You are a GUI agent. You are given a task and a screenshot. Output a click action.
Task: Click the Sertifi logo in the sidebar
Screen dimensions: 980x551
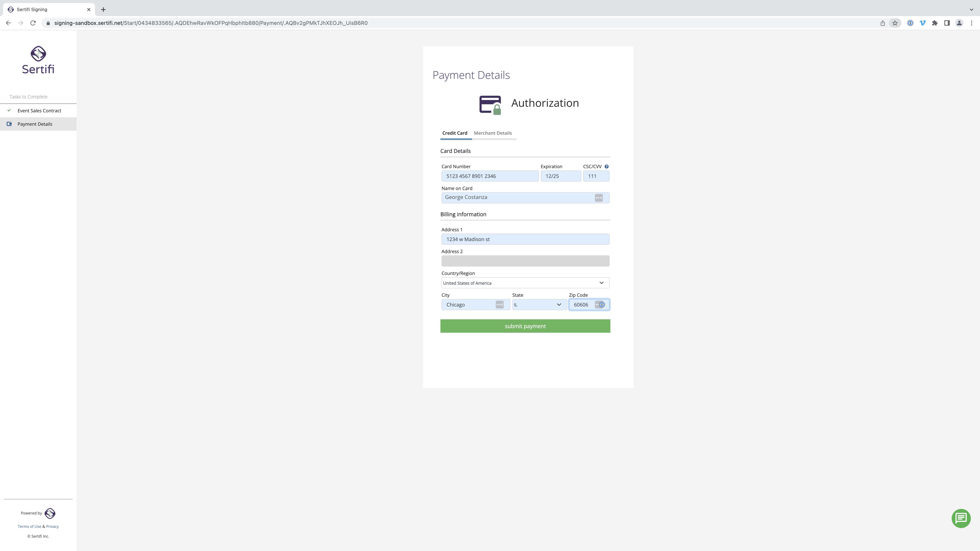pos(38,60)
